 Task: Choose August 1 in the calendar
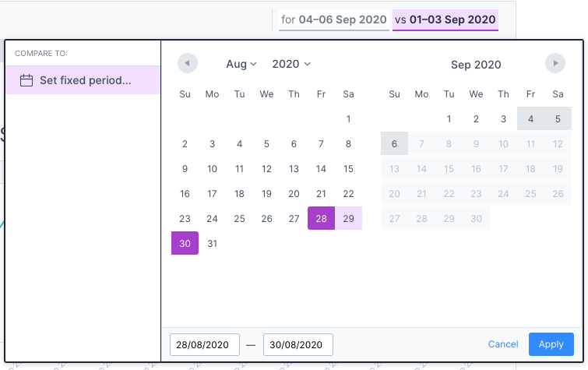[348, 119]
